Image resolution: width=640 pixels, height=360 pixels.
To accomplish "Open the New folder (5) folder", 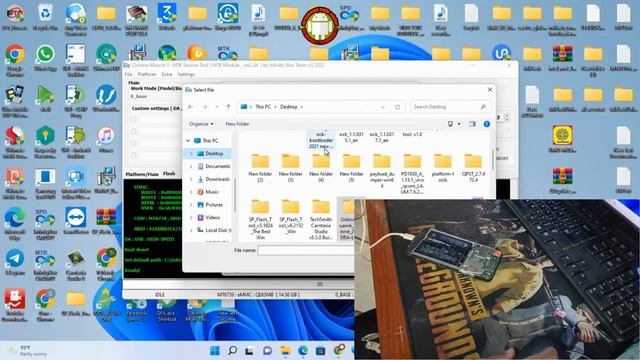I will [x=351, y=168].
